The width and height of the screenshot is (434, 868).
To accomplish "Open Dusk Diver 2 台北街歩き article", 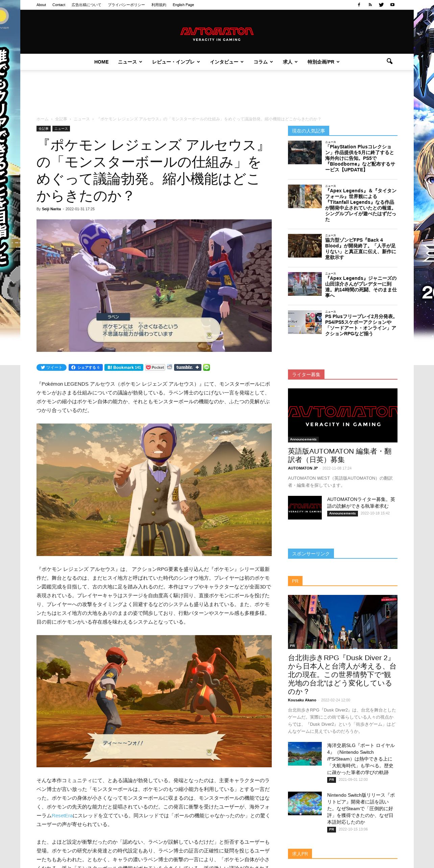I will (342, 675).
